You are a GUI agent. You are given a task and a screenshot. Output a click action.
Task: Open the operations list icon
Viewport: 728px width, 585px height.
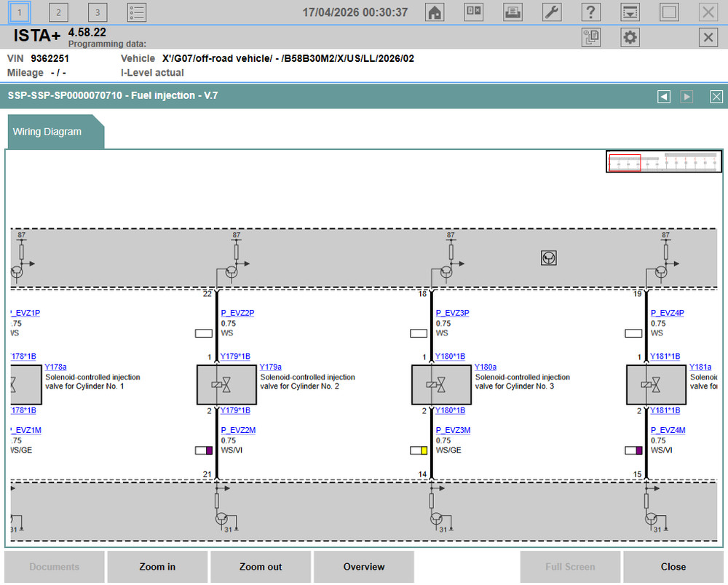136,12
